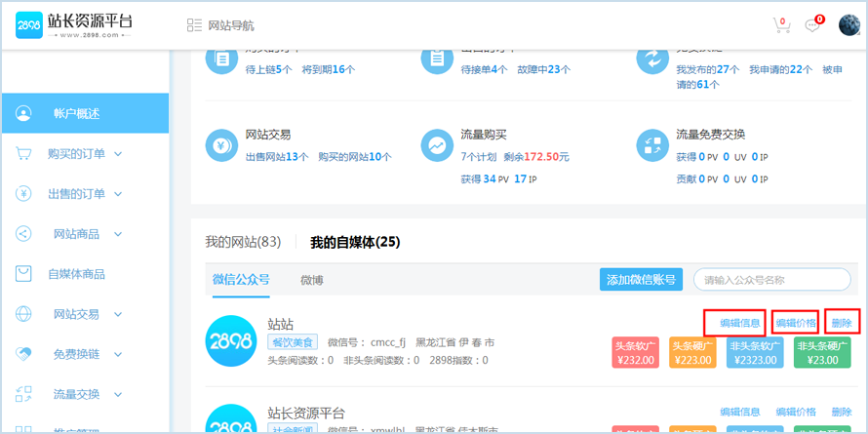Expand the 免费换链 sidebar menu

[x=84, y=354]
